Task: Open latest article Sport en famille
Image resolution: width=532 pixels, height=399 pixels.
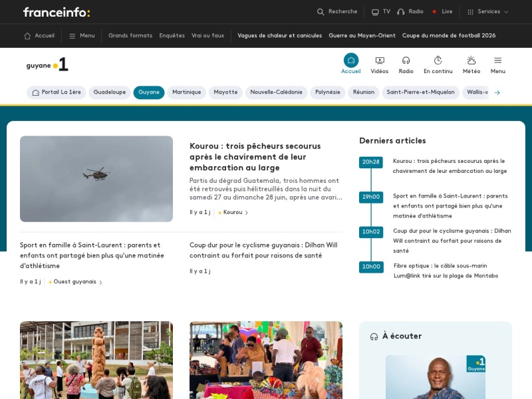Action: [450, 206]
